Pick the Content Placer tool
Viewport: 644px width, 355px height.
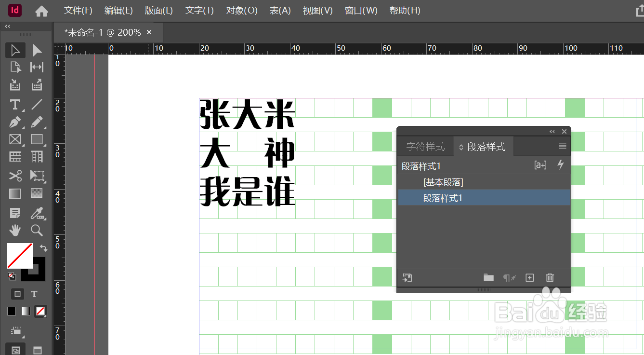37,86
